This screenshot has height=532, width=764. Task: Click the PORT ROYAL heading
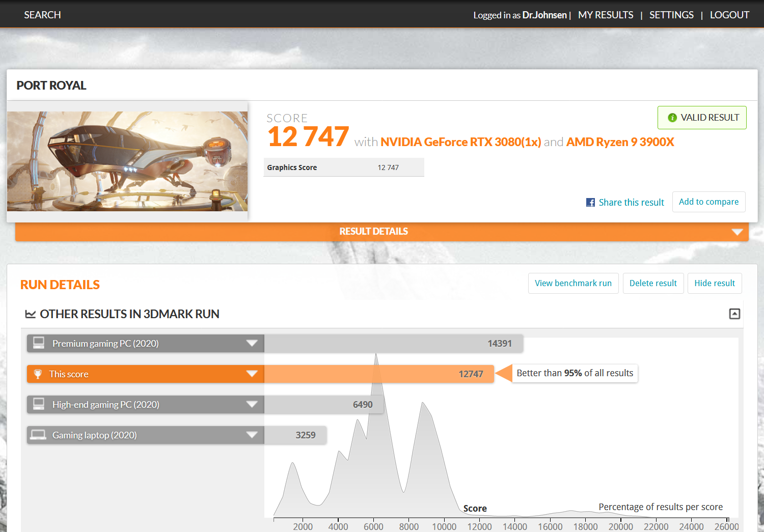(x=51, y=86)
